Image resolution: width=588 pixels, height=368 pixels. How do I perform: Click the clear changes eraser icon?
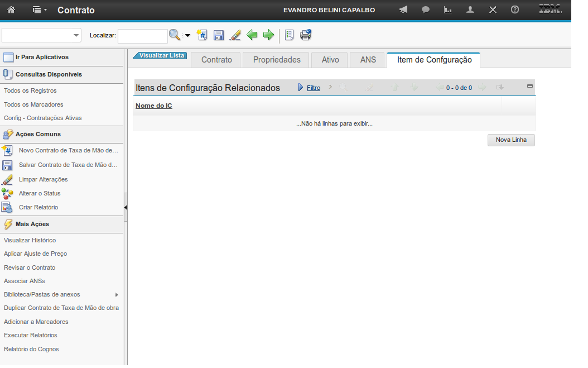[235, 35]
